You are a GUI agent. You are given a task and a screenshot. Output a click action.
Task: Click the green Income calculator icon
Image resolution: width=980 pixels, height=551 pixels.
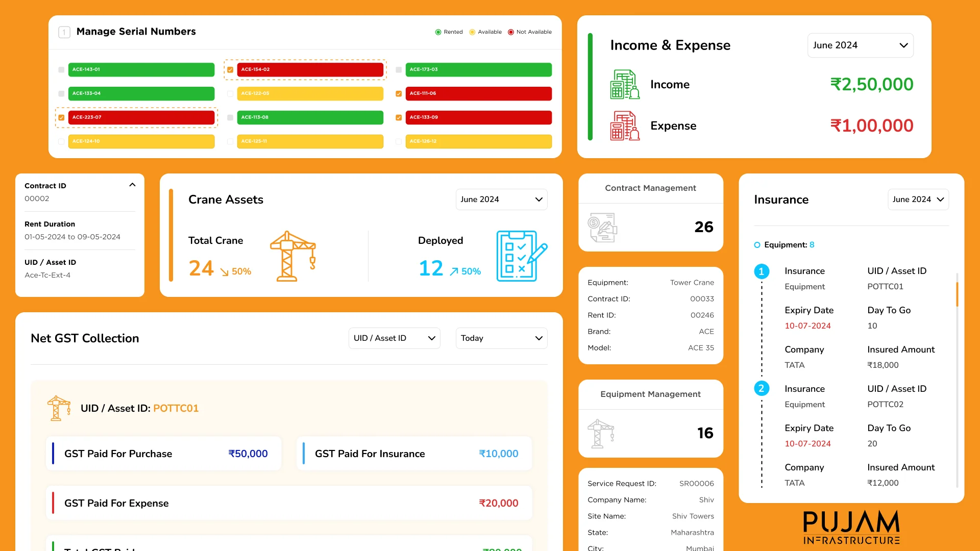[x=624, y=84]
